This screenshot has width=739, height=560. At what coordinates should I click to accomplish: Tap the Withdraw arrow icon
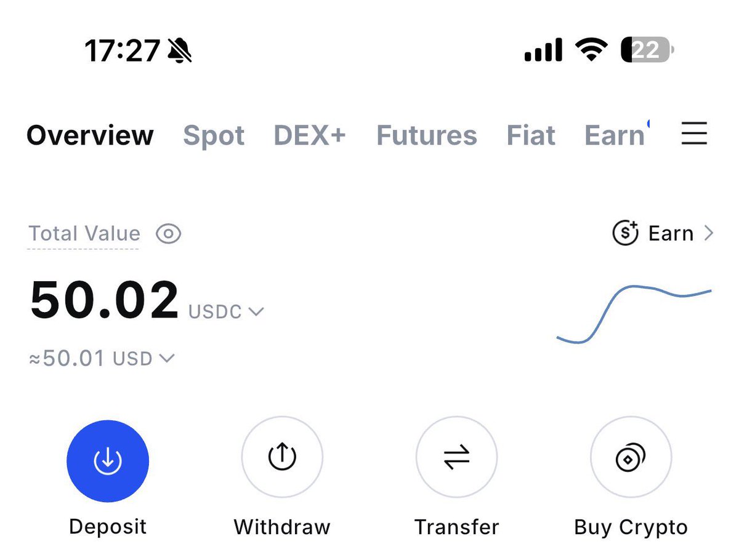pyautogui.click(x=282, y=458)
